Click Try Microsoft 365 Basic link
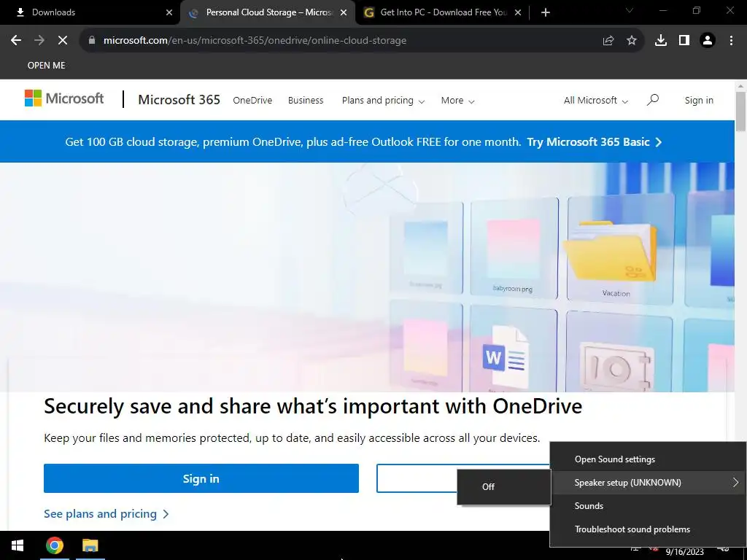The height and width of the screenshot is (560, 747). [x=594, y=142]
